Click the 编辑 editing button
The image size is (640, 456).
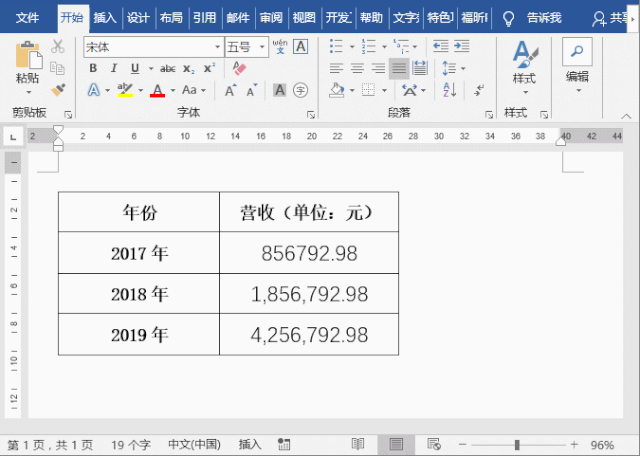pos(577,62)
